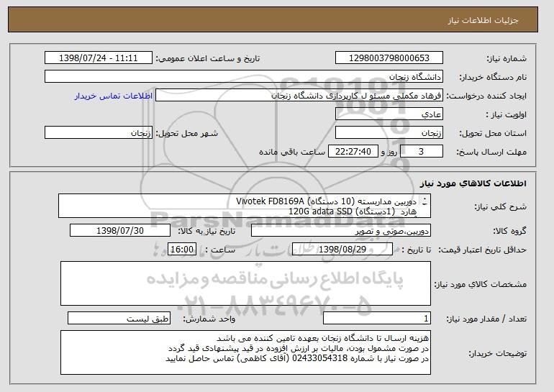Click the delivery city field زنجان
Viewport: 554px width, 392px height.
99,133
